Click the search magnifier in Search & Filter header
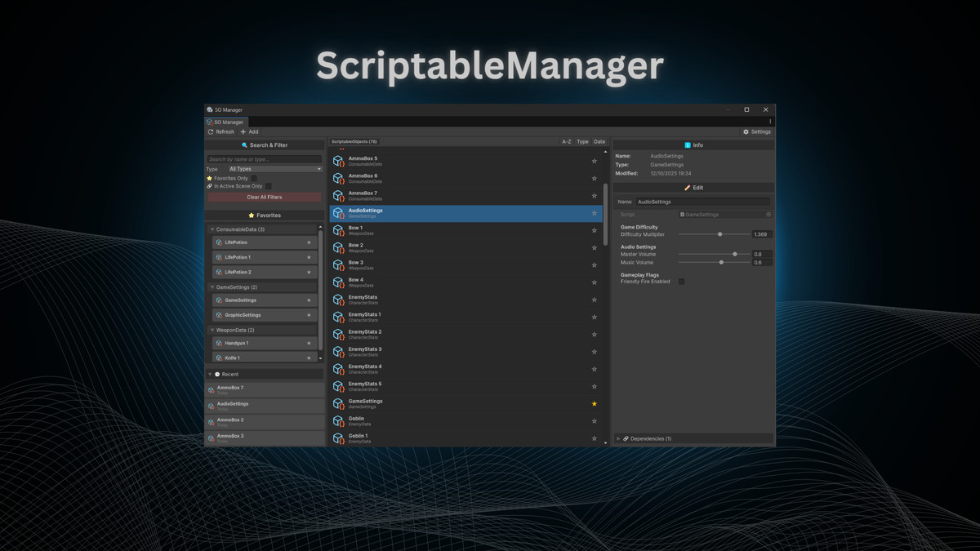 (244, 144)
